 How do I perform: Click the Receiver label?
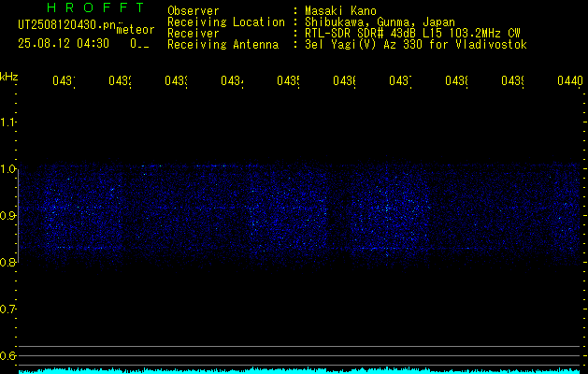click(194, 34)
